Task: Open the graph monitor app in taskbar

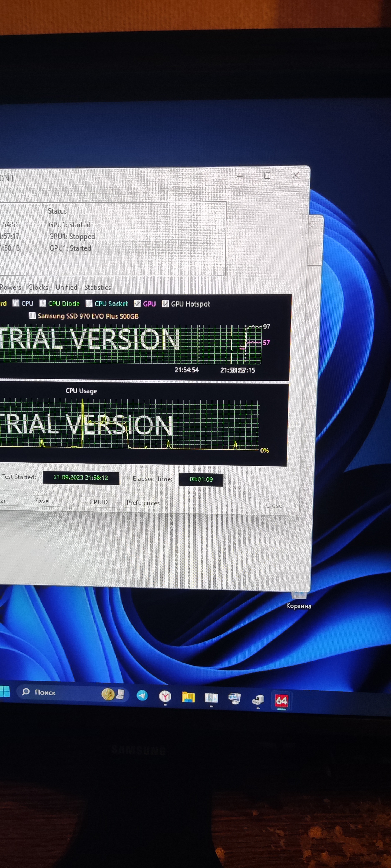Action: coord(212,698)
